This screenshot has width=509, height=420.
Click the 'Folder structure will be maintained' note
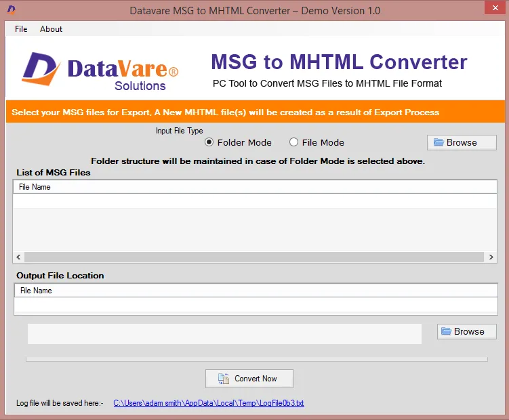(x=258, y=161)
